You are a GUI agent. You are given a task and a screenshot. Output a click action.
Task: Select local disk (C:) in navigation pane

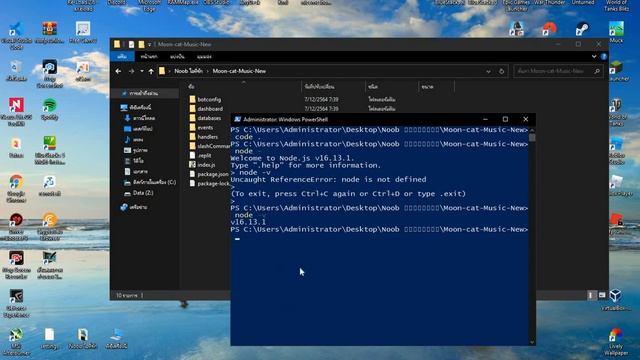(150, 182)
